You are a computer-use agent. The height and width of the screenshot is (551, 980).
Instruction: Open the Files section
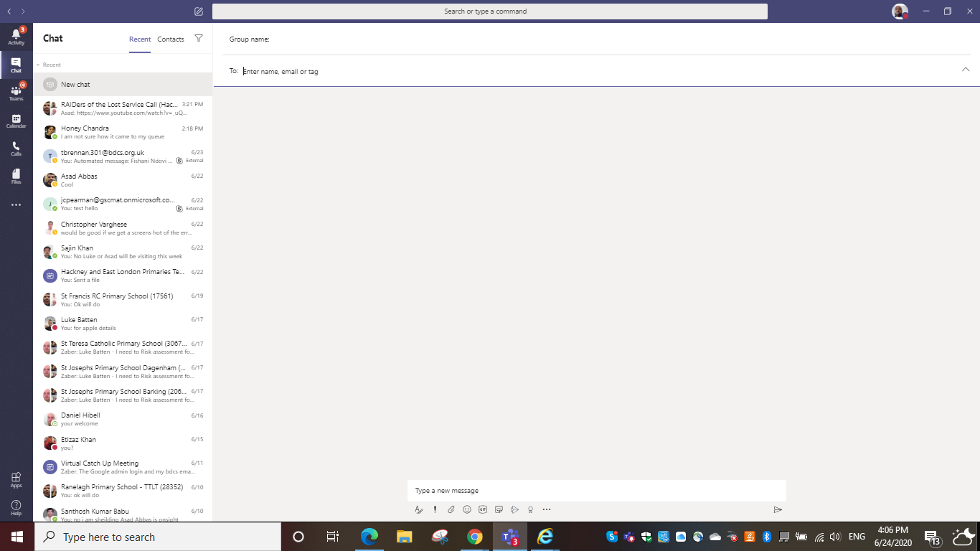(x=15, y=176)
